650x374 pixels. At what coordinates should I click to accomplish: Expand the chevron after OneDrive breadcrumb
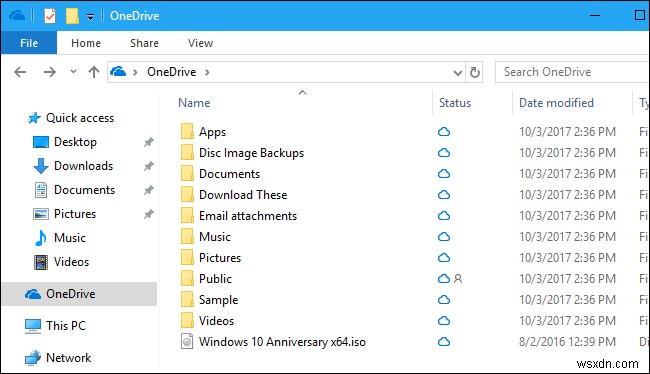(207, 72)
